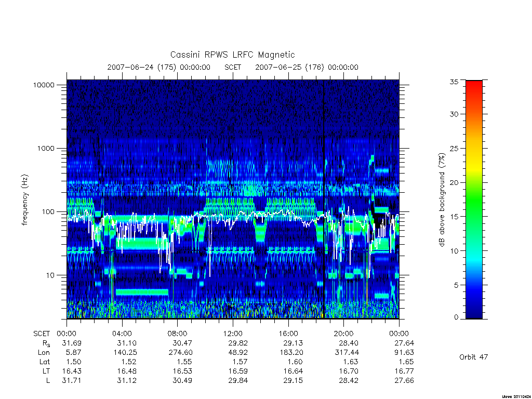The image size is (532, 399).
Task: Click the '16:00' time axis label
Action: tap(288, 334)
